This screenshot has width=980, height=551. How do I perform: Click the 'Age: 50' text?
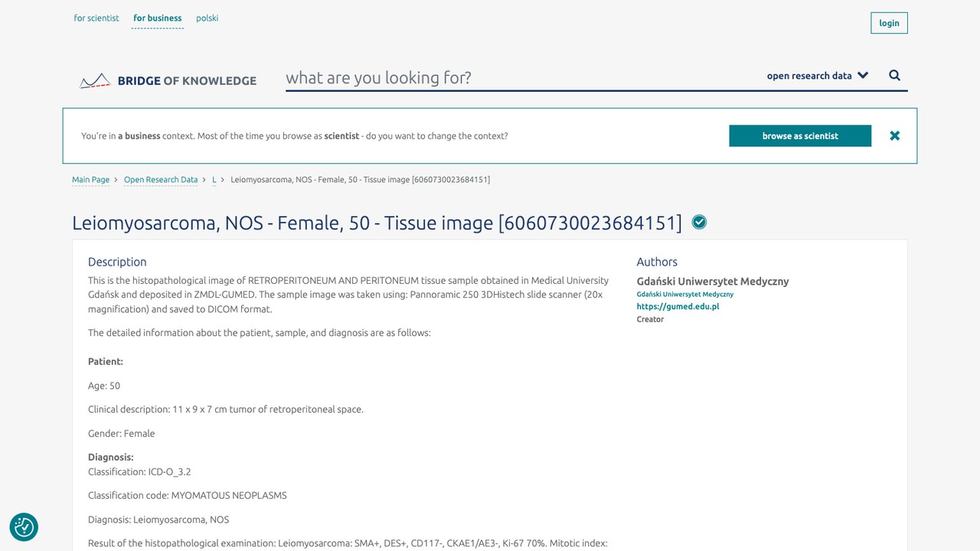[104, 386]
